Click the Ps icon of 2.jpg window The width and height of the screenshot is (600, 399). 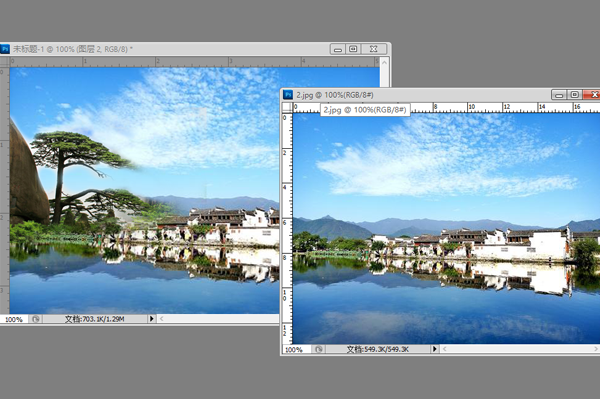coord(288,94)
